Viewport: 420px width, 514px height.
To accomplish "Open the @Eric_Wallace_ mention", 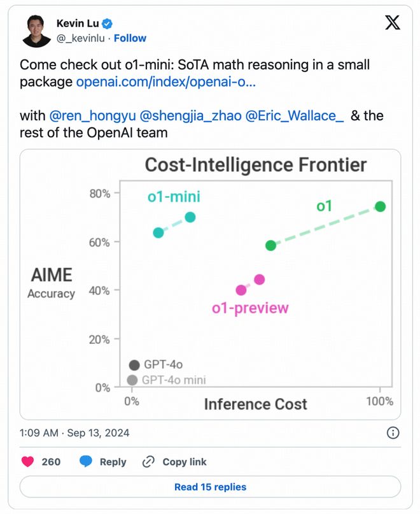I will (295, 116).
